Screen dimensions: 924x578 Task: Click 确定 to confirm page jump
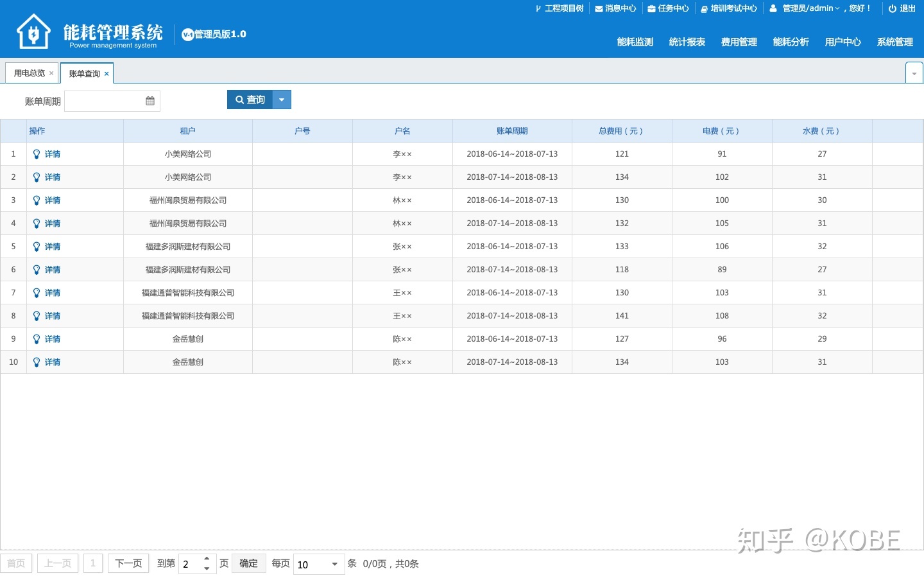click(x=249, y=563)
